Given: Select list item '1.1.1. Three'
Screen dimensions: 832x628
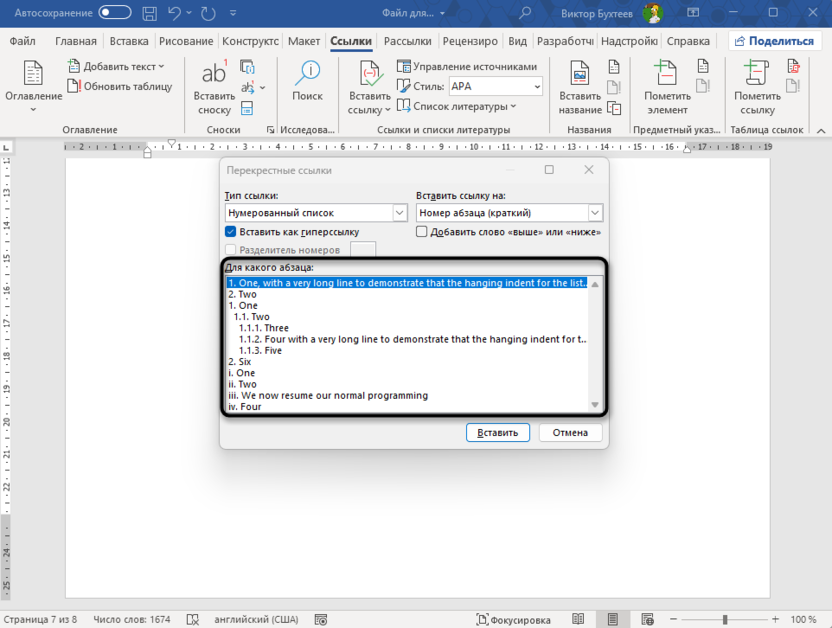Looking at the screenshot, I should pyautogui.click(x=407, y=328).
